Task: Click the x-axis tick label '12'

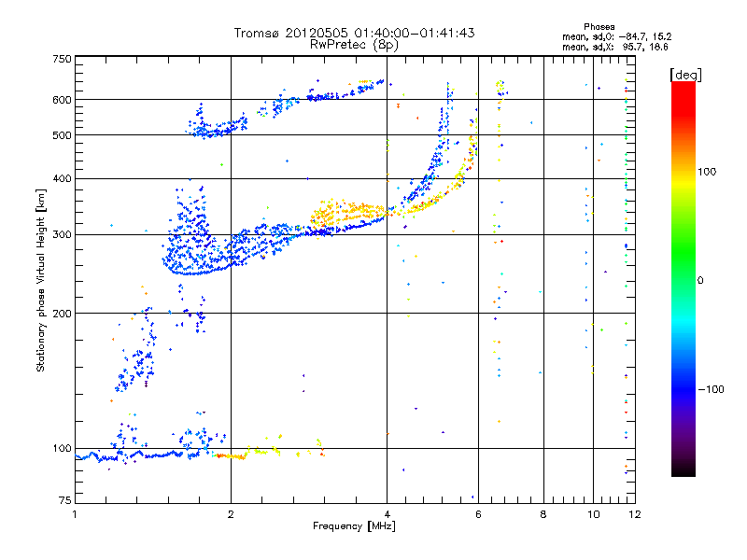Action: [x=635, y=514]
